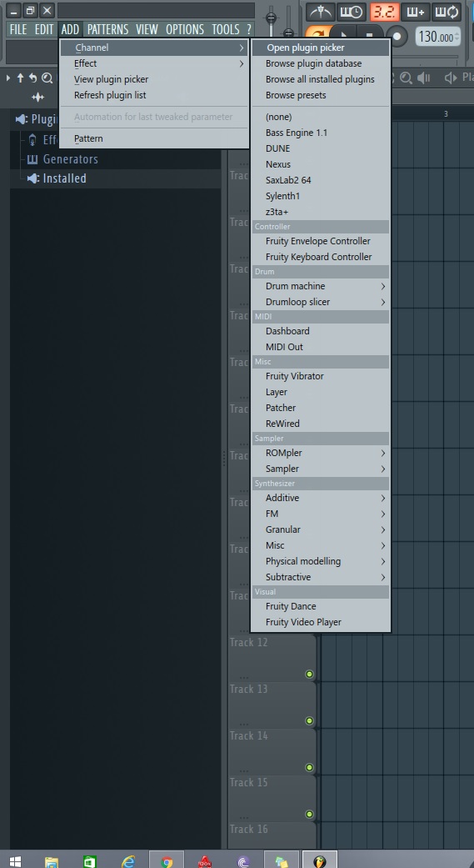Screen dimensions: 474x868
Task: Open the FILE menu
Action: [18, 29]
